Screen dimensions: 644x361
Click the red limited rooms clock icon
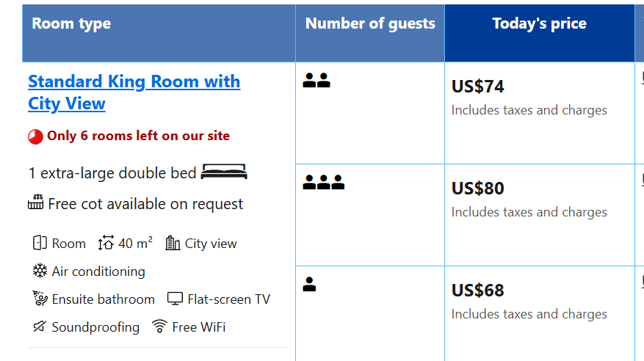tap(35, 136)
